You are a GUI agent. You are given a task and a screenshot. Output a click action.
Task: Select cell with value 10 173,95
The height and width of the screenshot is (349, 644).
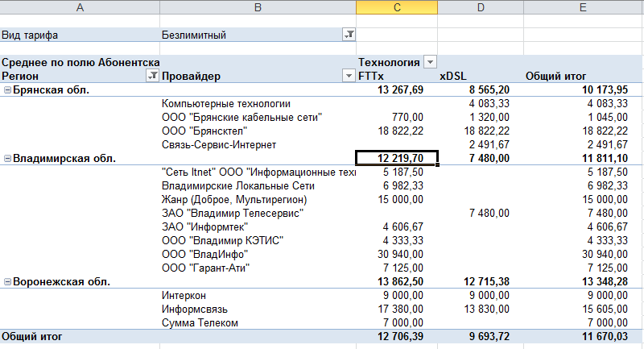coord(584,90)
